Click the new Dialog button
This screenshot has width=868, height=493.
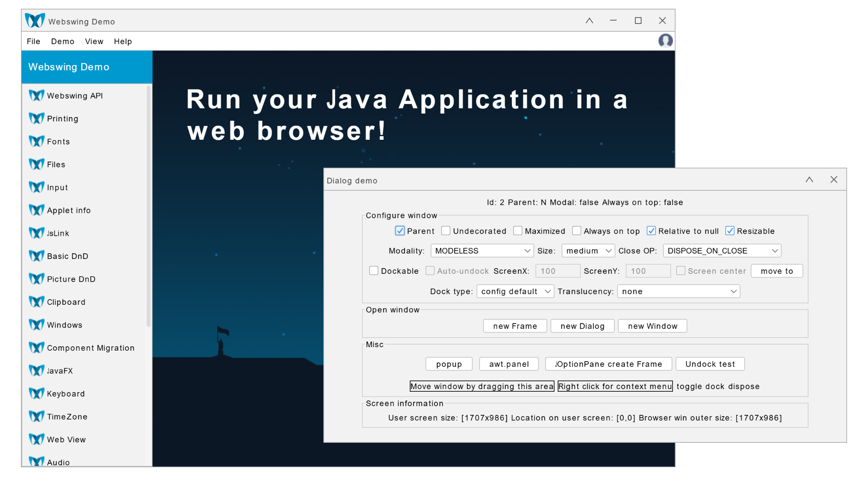pos(583,326)
